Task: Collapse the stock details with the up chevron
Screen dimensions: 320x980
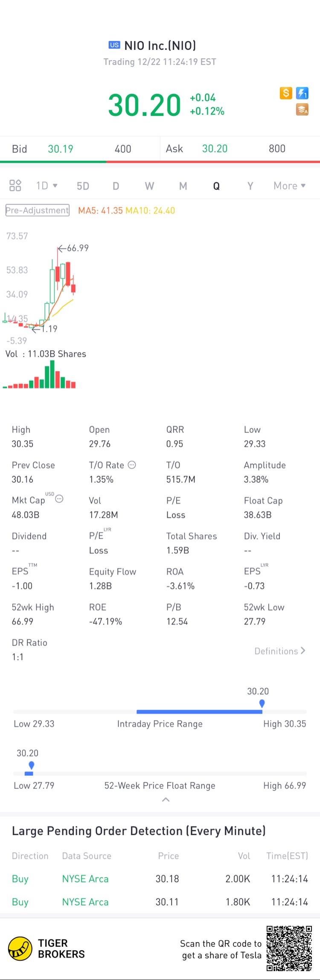Action: pos(166,800)
